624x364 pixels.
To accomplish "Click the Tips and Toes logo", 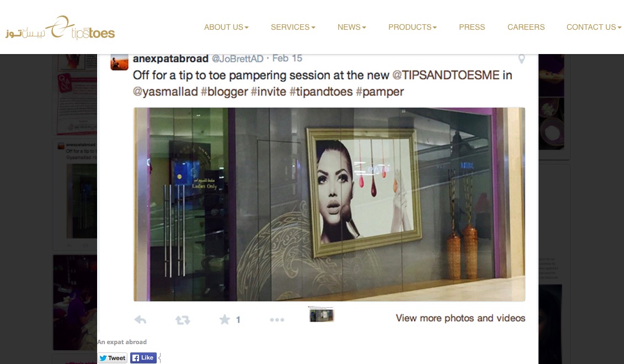I will click(x=60, y=28).
